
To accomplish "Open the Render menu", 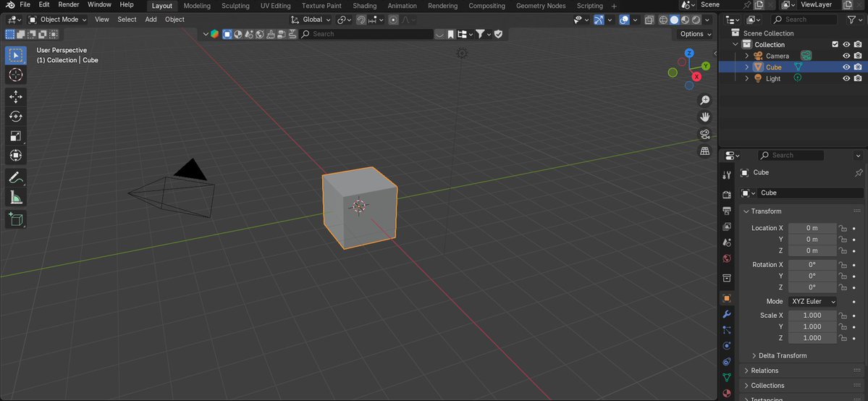I will (x=69, y=4).
